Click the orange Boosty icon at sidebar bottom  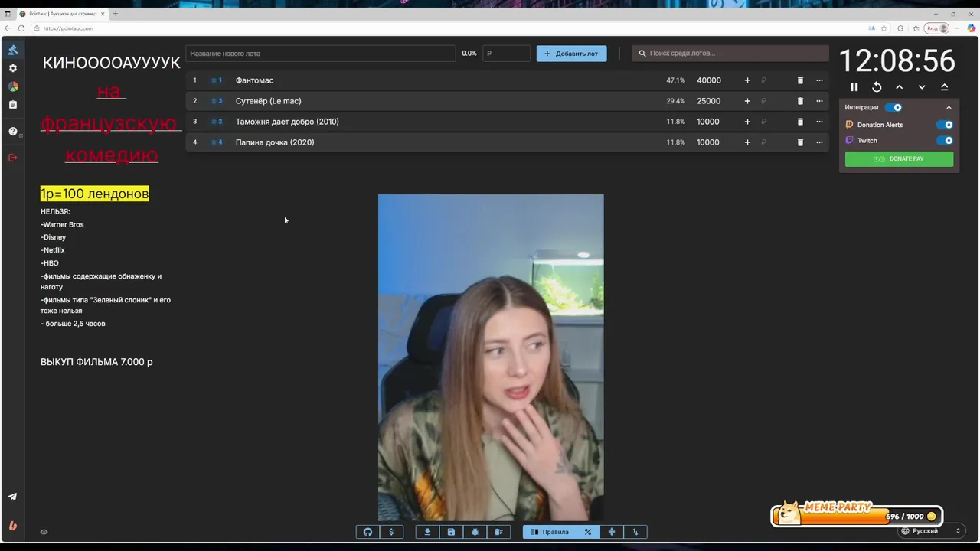tap(13, 526)
